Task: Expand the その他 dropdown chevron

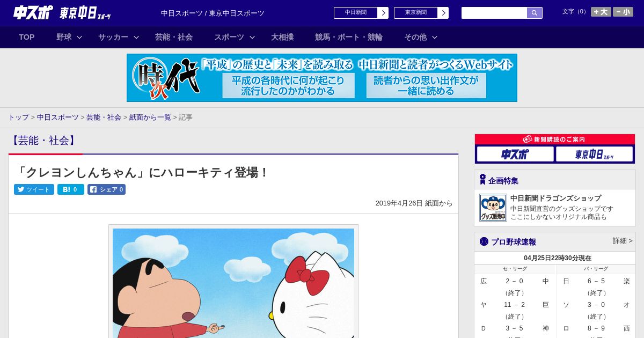Action: pos(435,37)
